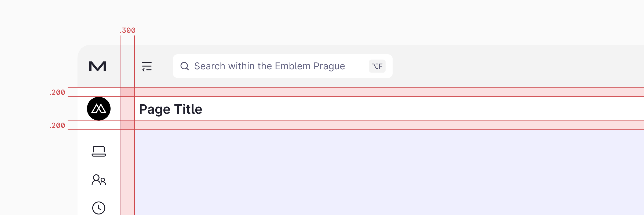
Task: Click the empty gray header right of search
Action: click(510, 66)
